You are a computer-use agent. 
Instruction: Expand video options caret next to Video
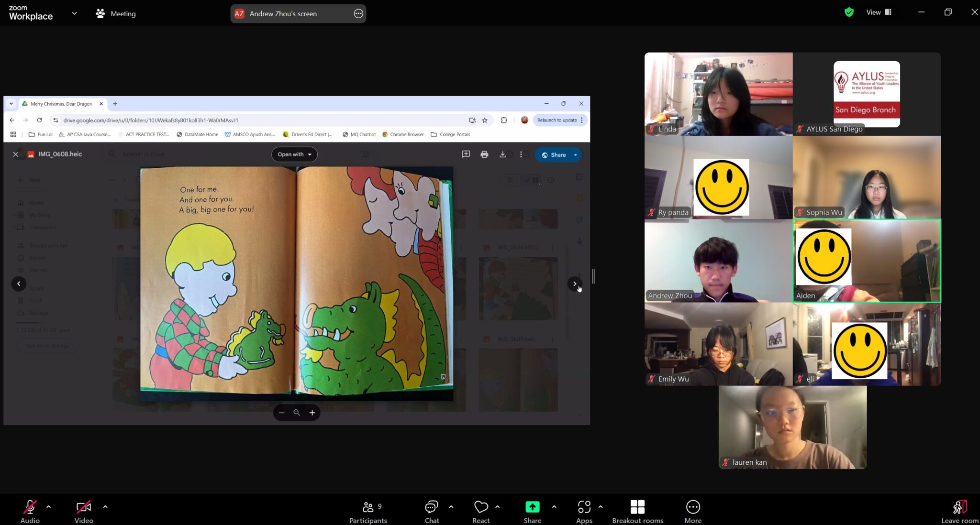click(105, 506)
